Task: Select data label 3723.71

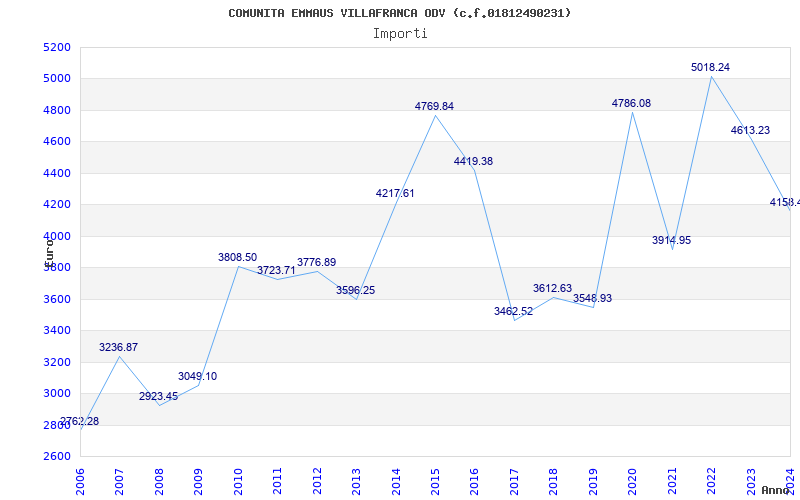Action: tap(277, 270)
